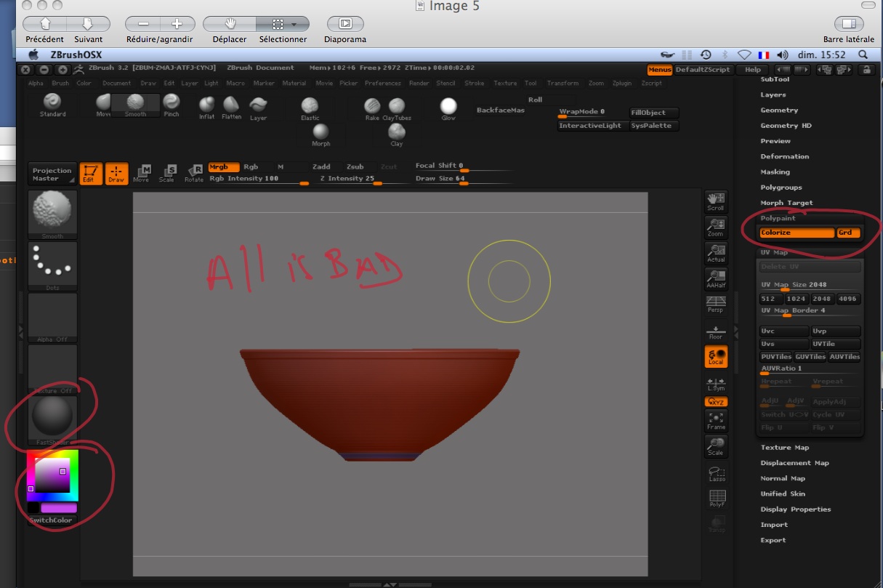Expand the Deformation section

785,156
